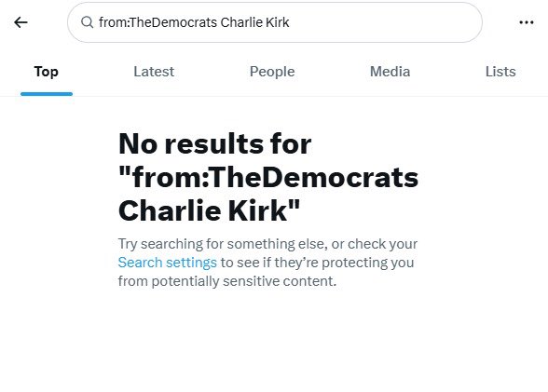Click the magnifying glass search icon

click(87, 22)
